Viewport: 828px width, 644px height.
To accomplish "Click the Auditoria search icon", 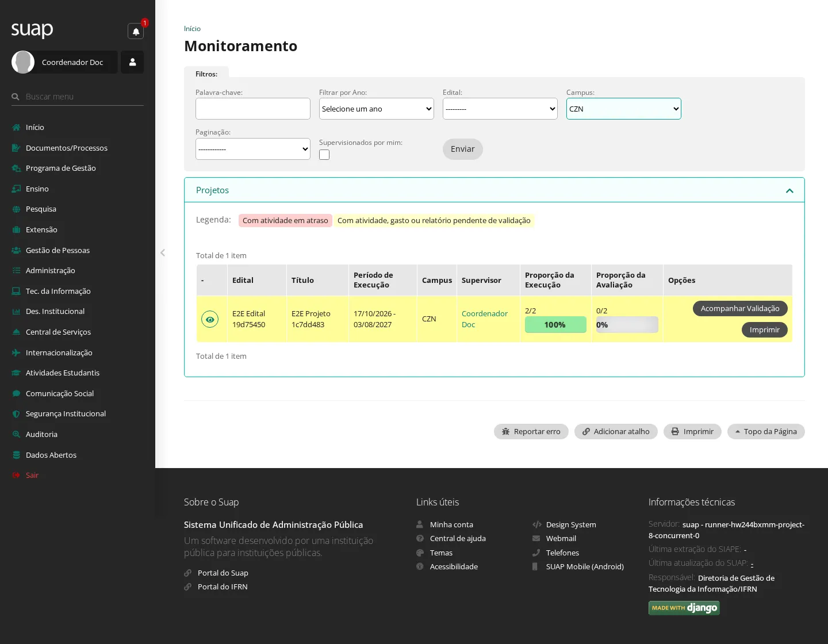I will point(16,435).
